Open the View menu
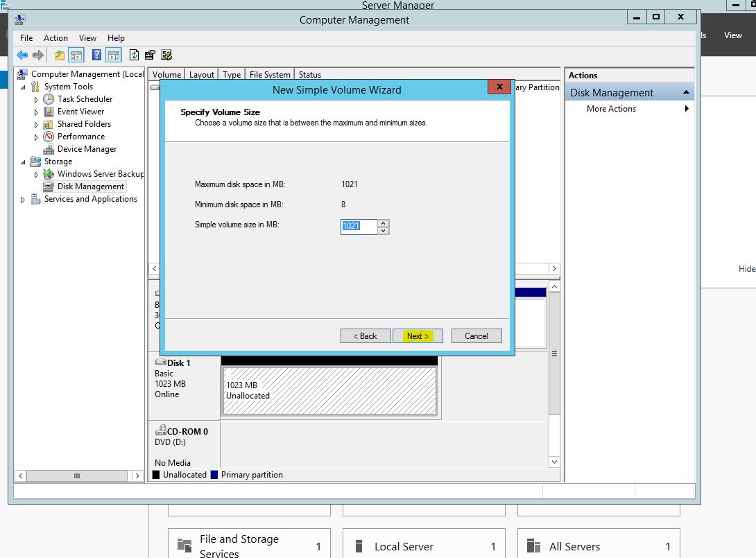 (87, 38)
